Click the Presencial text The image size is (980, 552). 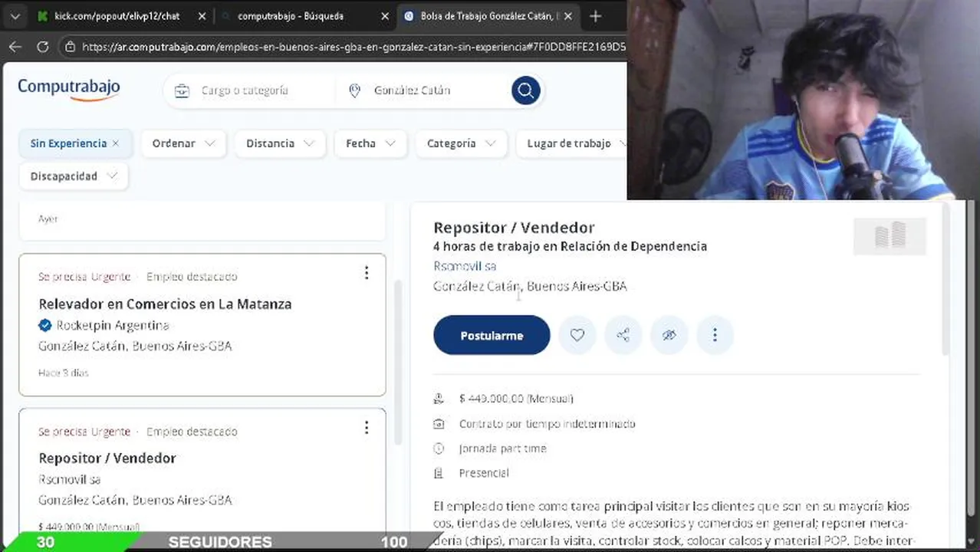pos(483,473)
